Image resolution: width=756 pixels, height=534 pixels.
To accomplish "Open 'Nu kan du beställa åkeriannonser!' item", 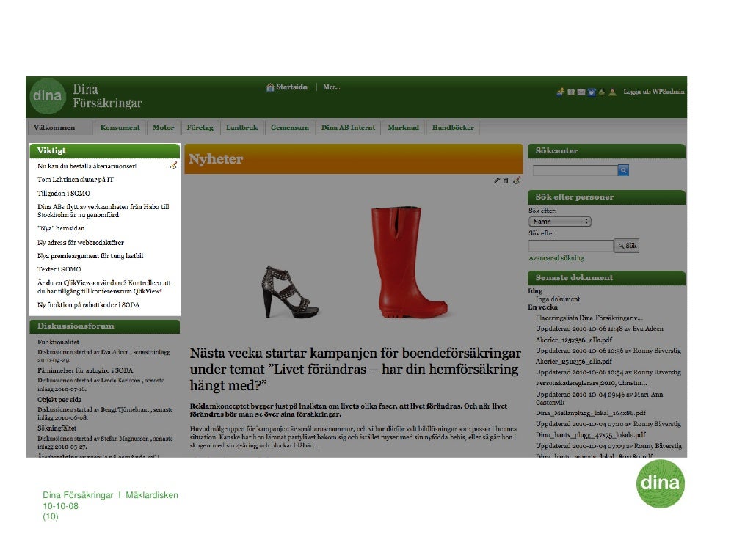I will [87, 166].
